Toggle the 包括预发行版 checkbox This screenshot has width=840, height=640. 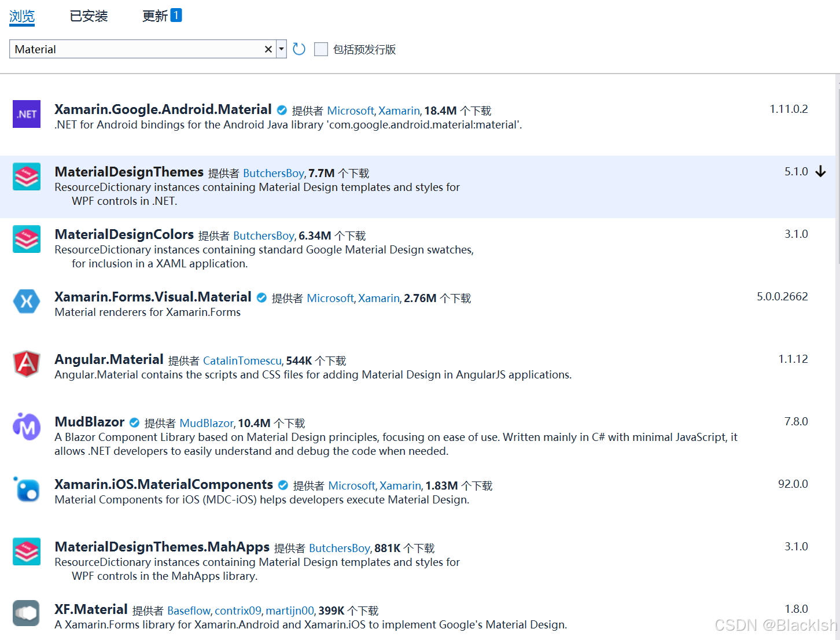tap(321, 49)
